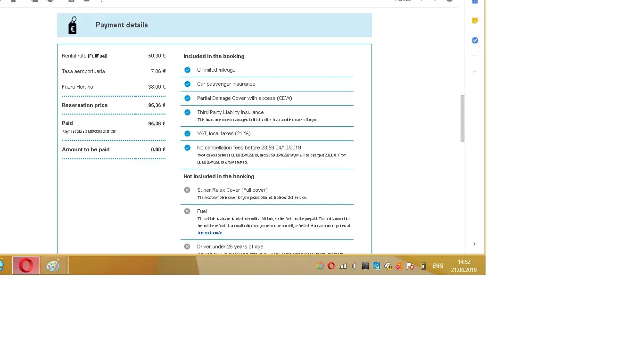Click the X icon beside Fuel
This screenshot has height=362, width=644.
click(187, 211)
